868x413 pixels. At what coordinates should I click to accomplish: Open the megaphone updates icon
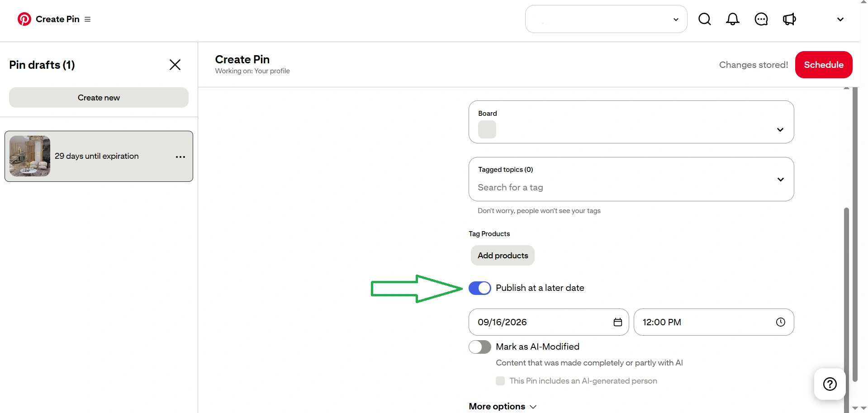(789, 19)
